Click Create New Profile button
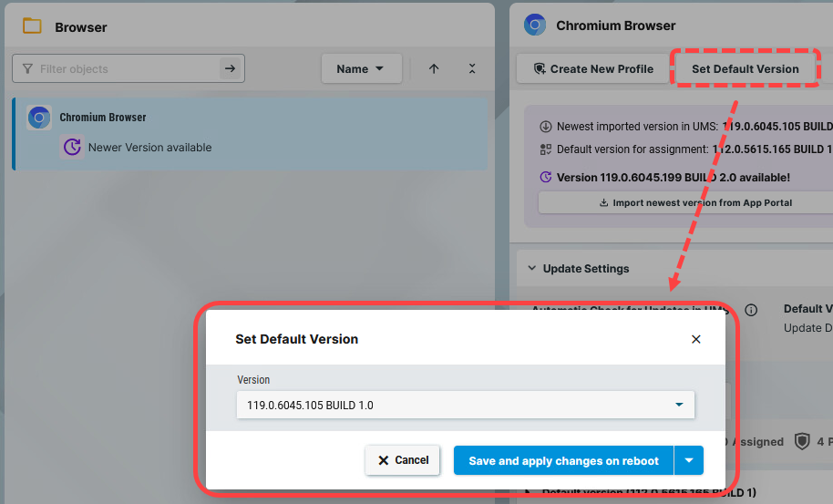Image resolution: width=833 pixels, height=504 pixels. (x=593, y=69)
